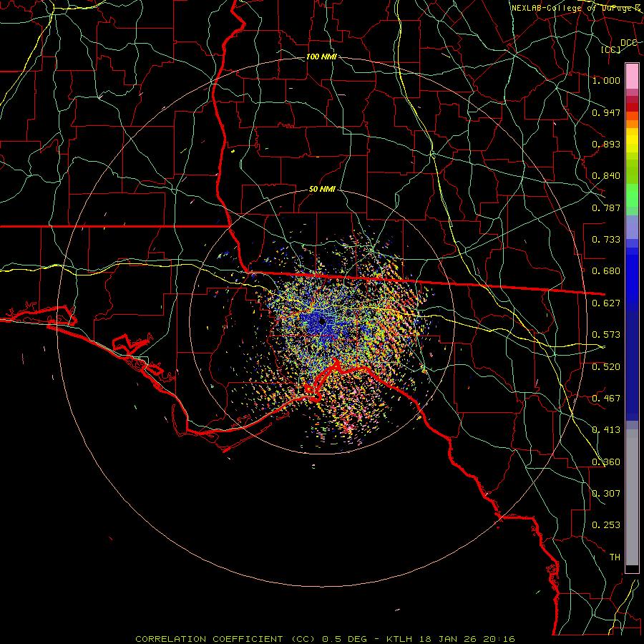This screenshot has height=644, width=644.
Task: Click the black radar site dot at center
Action: click(322, 321)
